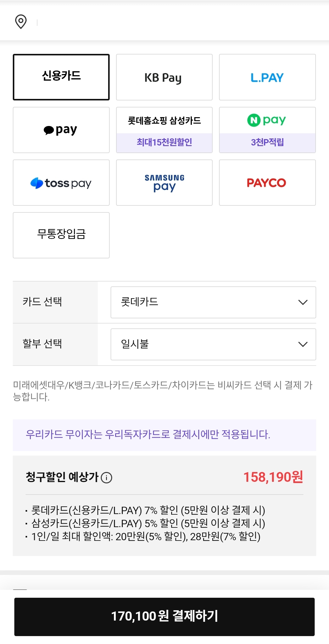Tap the 158,190원 expected discount price
This screenshot has height=644, width=329.
[273, 477]
